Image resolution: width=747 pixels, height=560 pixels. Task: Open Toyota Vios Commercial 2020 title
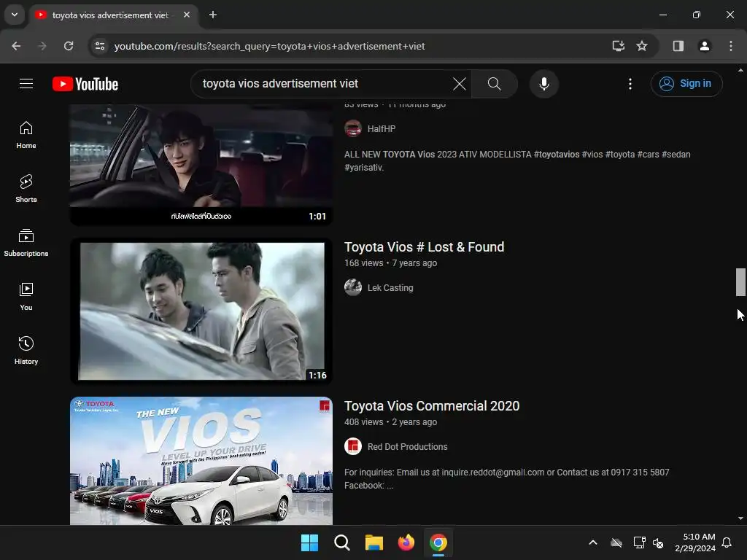(x=432, y=405)
